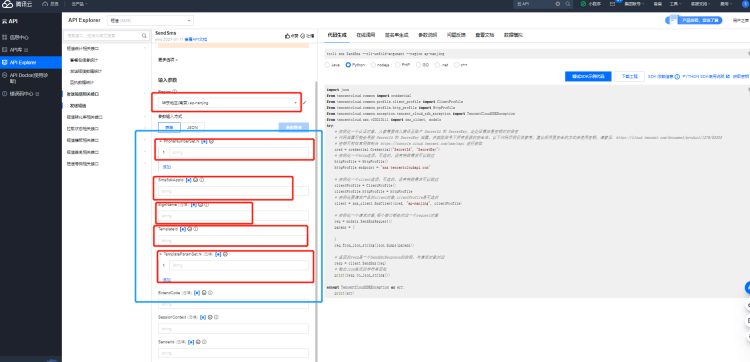
Task: Click the info icon beside SessionContext
Action: (x=216, y=317)
